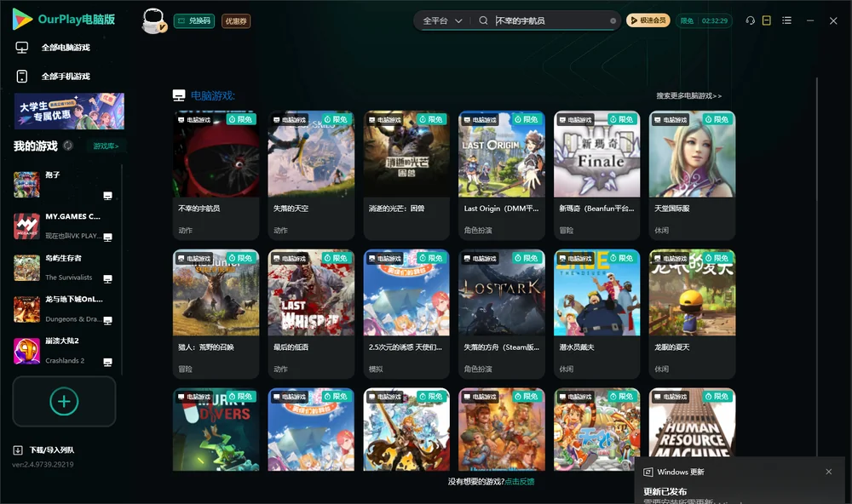Expand 搜索更多电脑游戏>> results
Viewport: 852px width, 504px height.
(x=688, y=95)
